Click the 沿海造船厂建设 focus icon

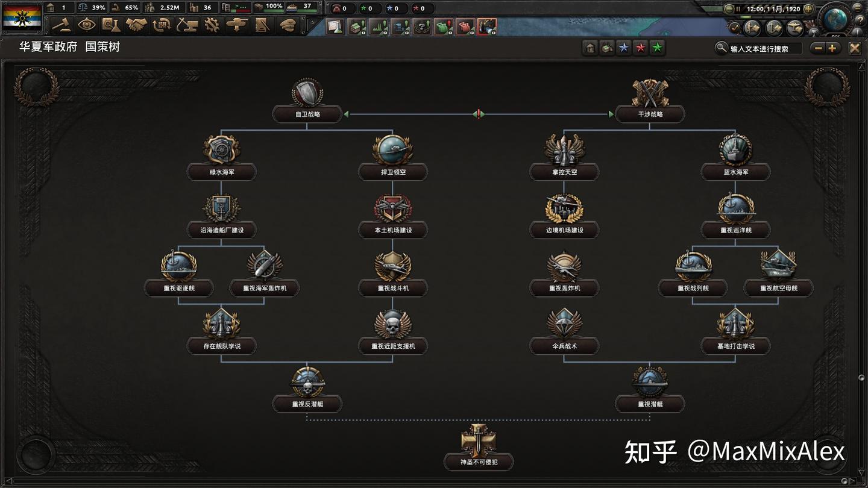point(222,208)
